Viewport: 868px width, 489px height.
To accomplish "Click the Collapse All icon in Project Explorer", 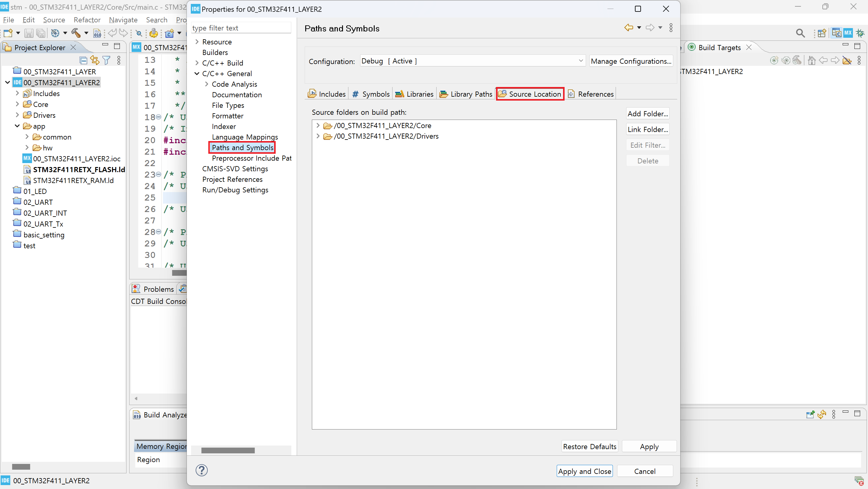I will point(83,60).
